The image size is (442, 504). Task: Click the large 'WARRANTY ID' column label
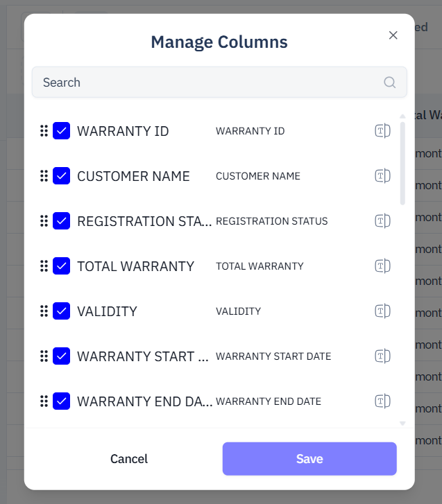(x=123, y=131)
